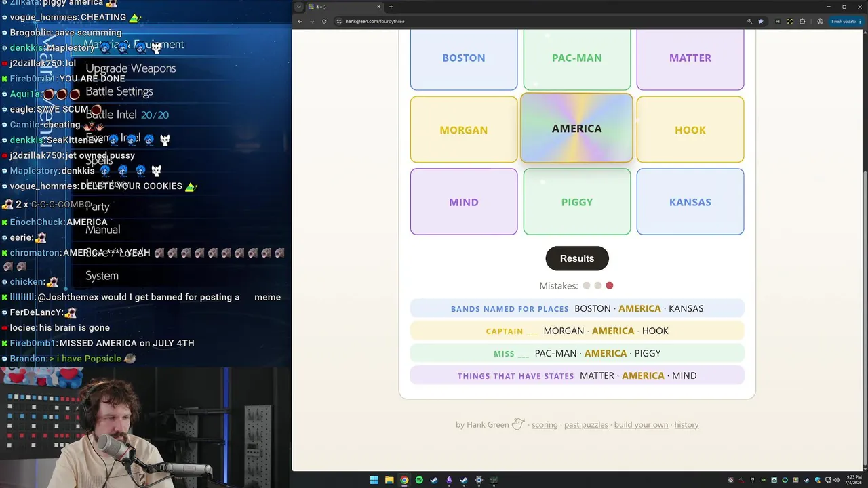The width and height of the screenshot is (868, 488).
Task: Open the zoom magnifier in address bar
Action: (x=749, y=21)
